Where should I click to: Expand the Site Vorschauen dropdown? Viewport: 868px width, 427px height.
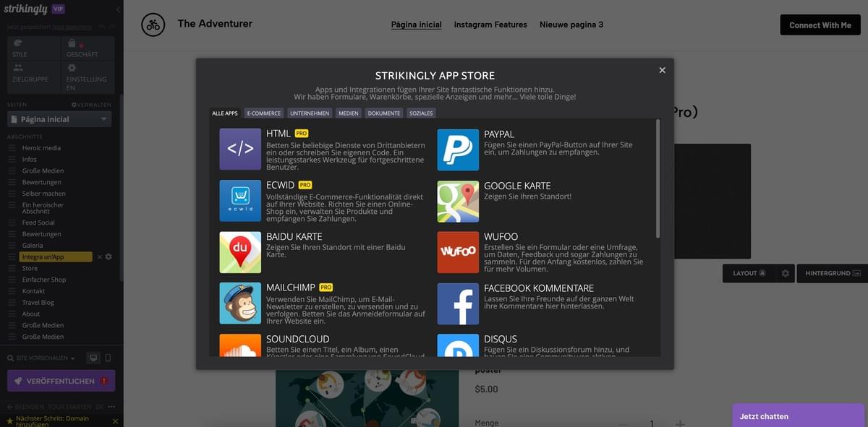point(41,358)
